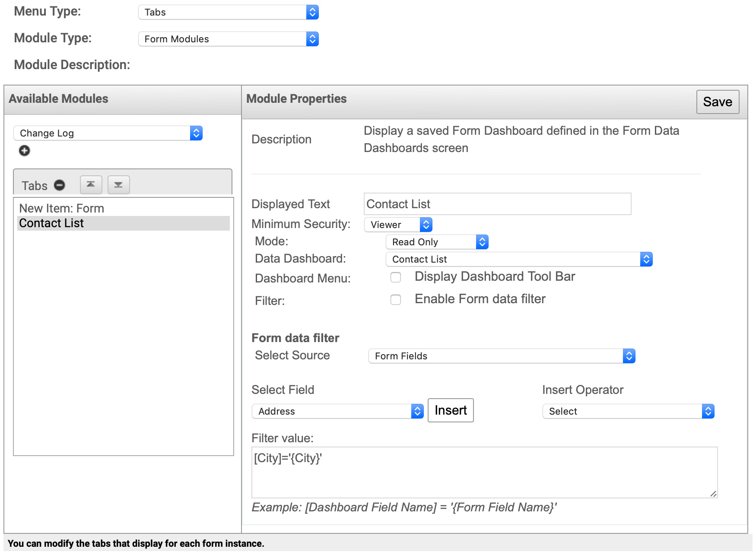Select New Item: Form in list
Viewport: 756px width, 558px height.
pos(124,209)
